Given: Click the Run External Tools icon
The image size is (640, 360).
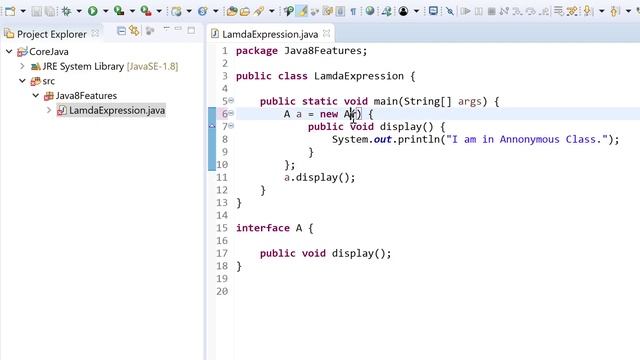Looking at the screenshot, I should coord(146,11).
